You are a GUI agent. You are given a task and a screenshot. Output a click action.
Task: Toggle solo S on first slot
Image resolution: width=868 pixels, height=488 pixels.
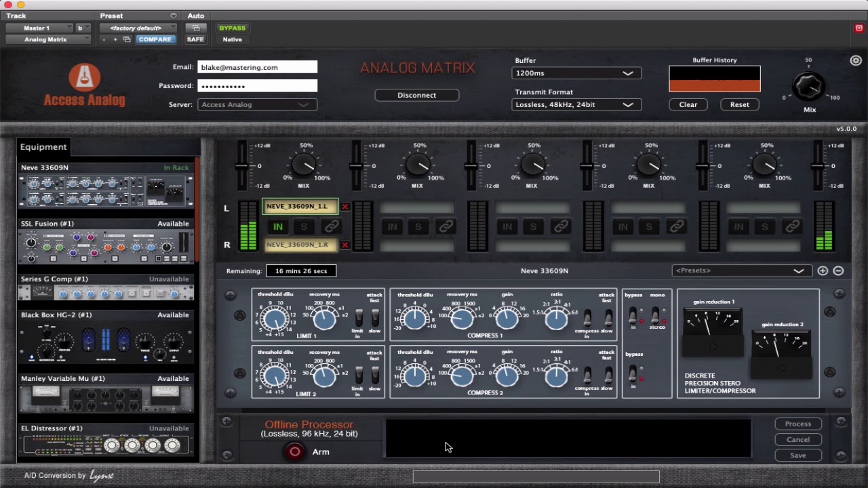tap(304, 226)
